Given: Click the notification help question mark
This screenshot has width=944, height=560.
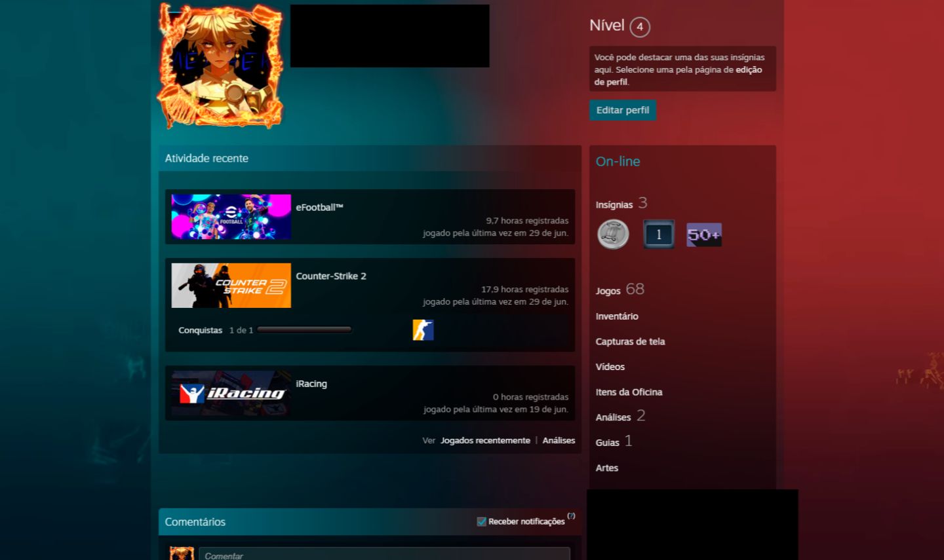Looking at the screenshot, I should pos(571,516).
